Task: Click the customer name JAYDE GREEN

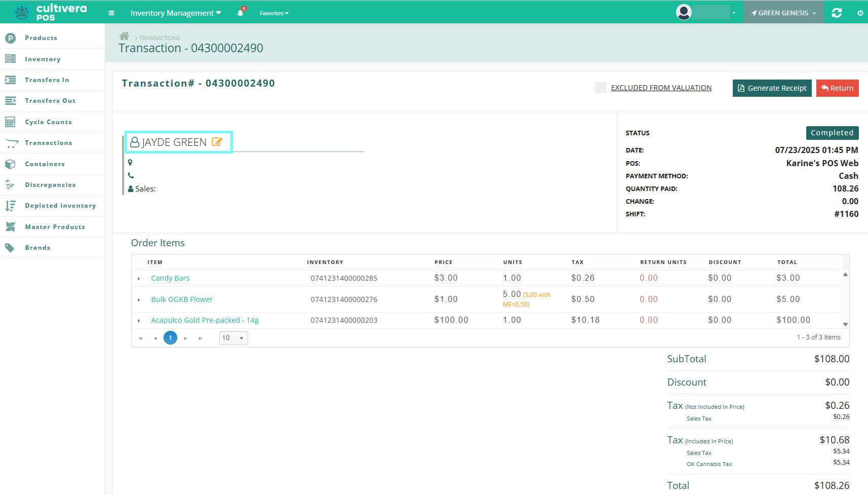Action: click(x=174, y=142)
